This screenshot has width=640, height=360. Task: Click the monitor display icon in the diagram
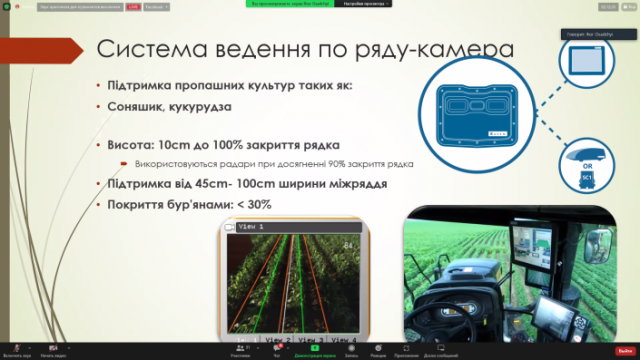coord(587,60)
